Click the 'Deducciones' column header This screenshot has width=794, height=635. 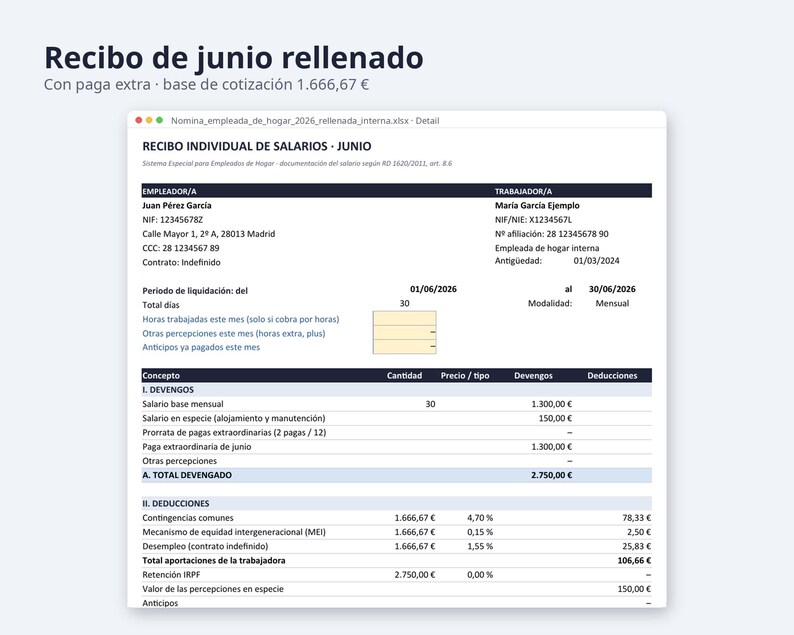pos(612,376)
